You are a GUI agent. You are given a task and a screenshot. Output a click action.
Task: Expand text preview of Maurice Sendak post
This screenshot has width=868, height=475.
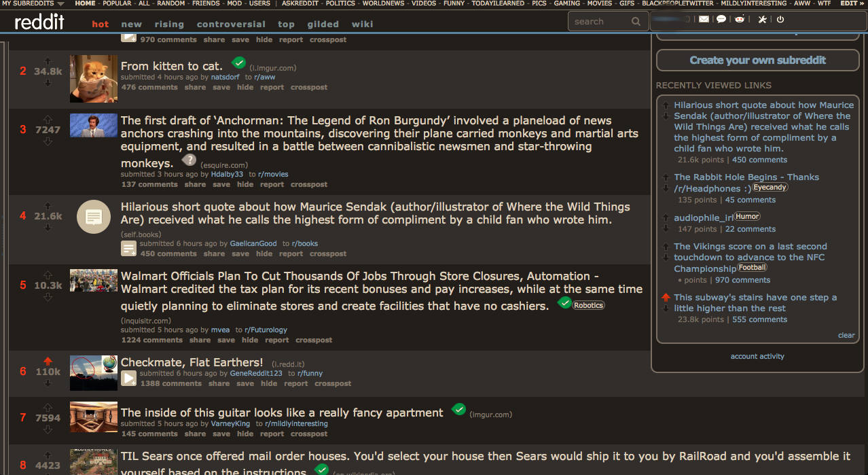coord(128,248)
